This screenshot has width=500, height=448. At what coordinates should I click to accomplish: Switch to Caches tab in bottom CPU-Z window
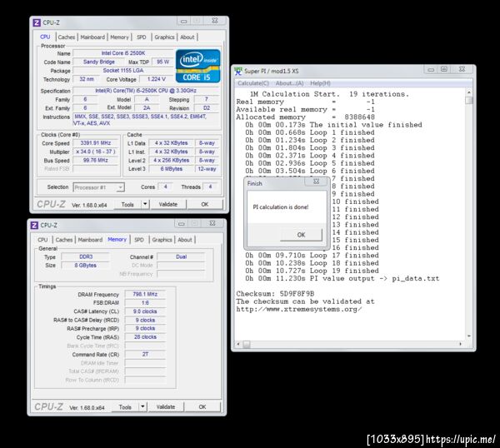pos(64,240)
